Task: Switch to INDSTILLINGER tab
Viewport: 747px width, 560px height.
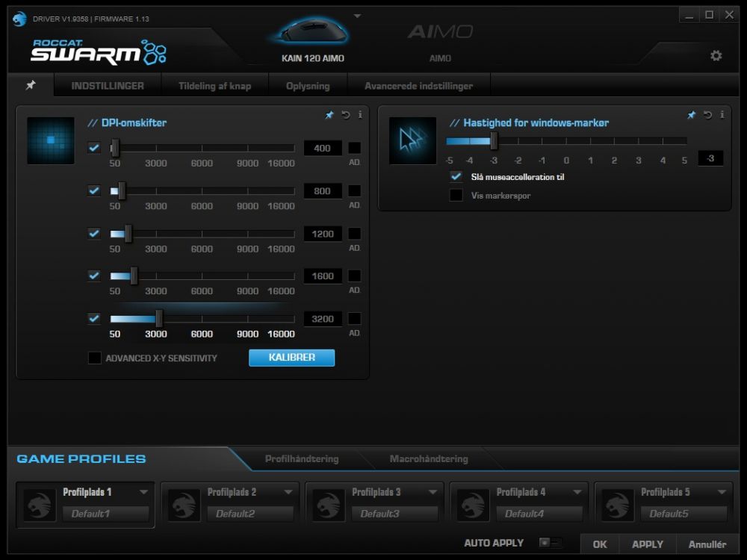Action: point(108,86)
